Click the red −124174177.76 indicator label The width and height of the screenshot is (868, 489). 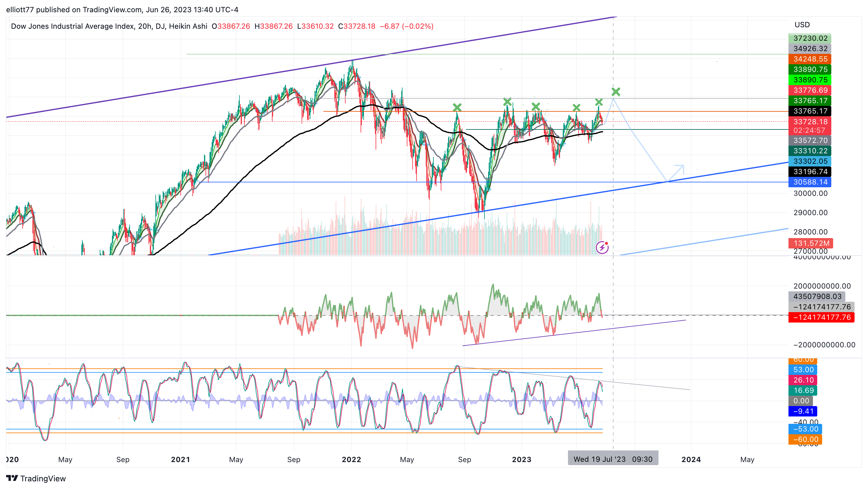pyautogui.click(x=821, y=317)
